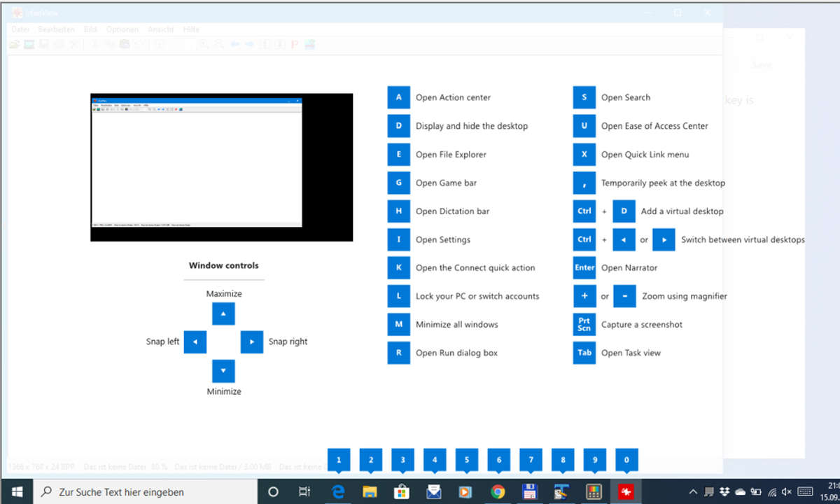The image size is (840, 504).
Task: Click the E key tile for File Explorer
Action: coord(398,154)
